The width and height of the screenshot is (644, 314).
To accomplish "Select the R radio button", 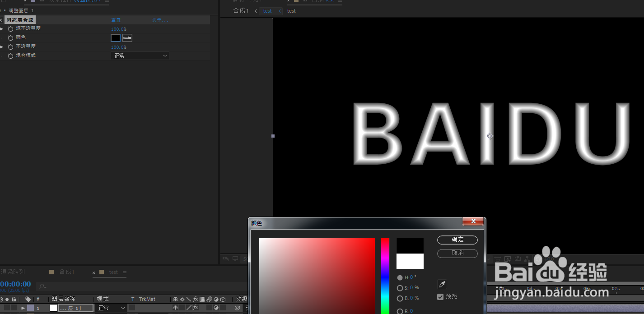I will [400, 311].
